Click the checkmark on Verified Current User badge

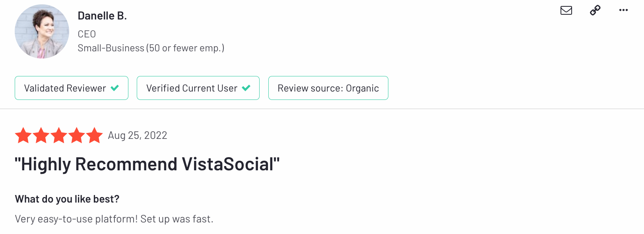pos(246,88)
